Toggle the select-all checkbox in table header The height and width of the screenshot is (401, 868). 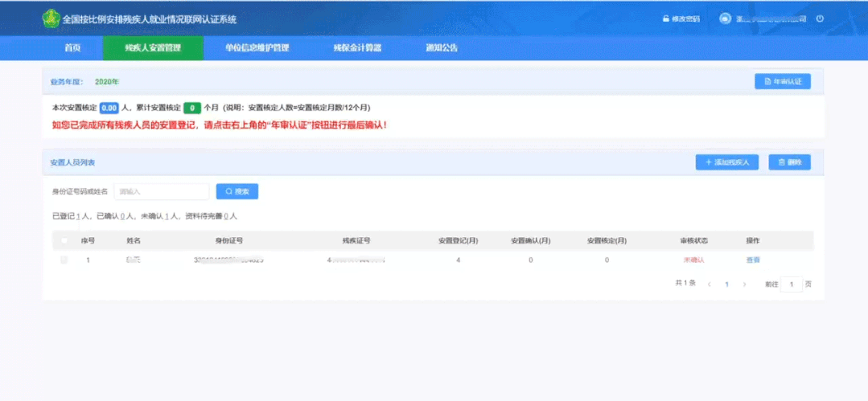click(x=64, y=240)
